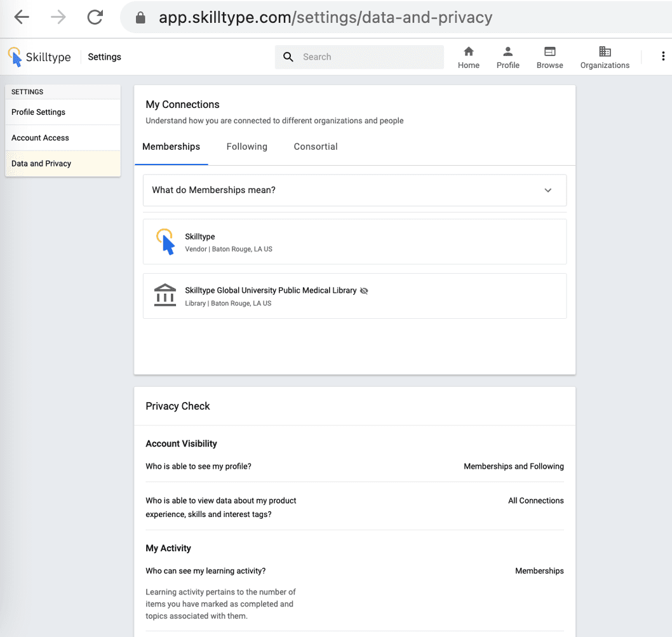Click the 'Account Visibility' subheading
Screen dimensions: 672x637
[181, 444]
